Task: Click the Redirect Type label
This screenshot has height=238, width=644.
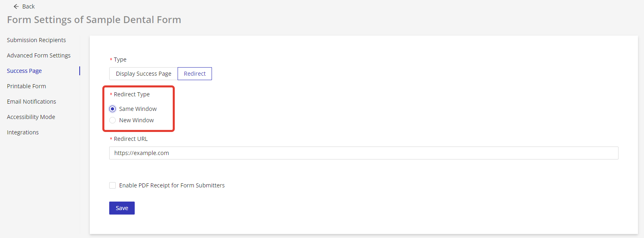Action: pyautogui.click(x=131, y=94)
